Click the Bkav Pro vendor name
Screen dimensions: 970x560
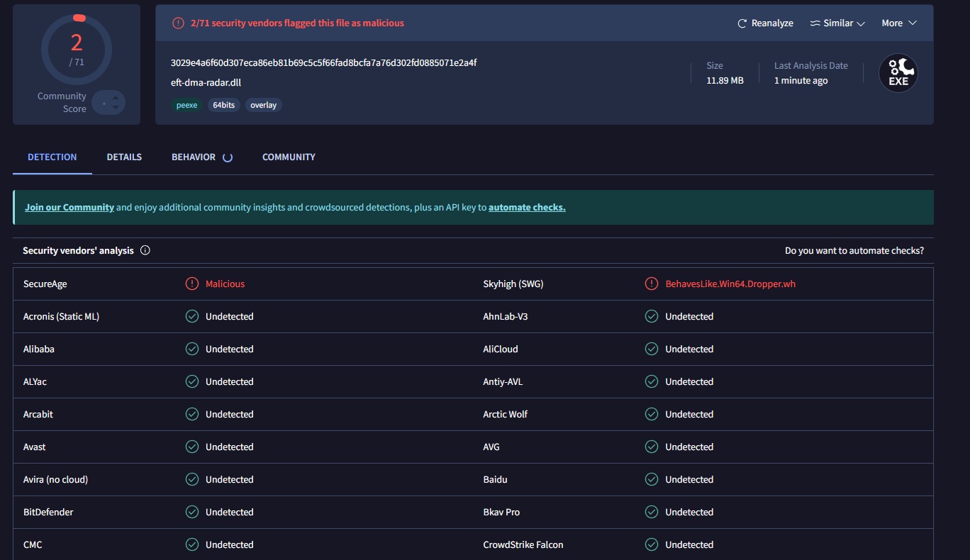click(502, 512)
